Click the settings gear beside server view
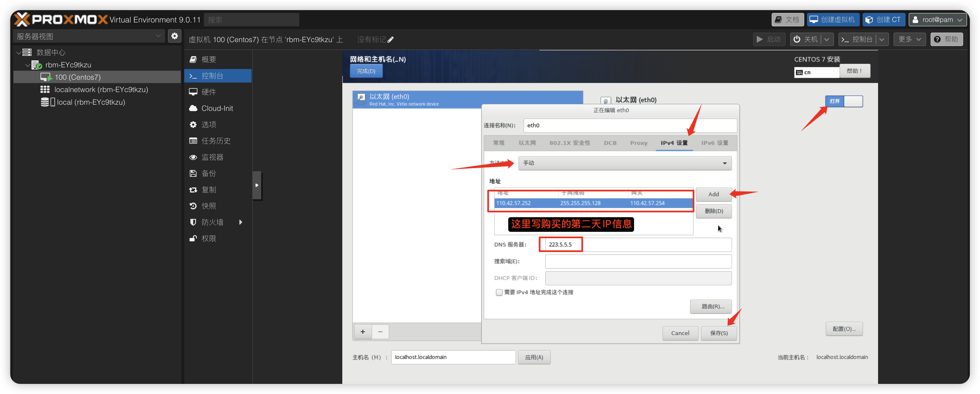The image size is (980, 394). tap(175, 36)
